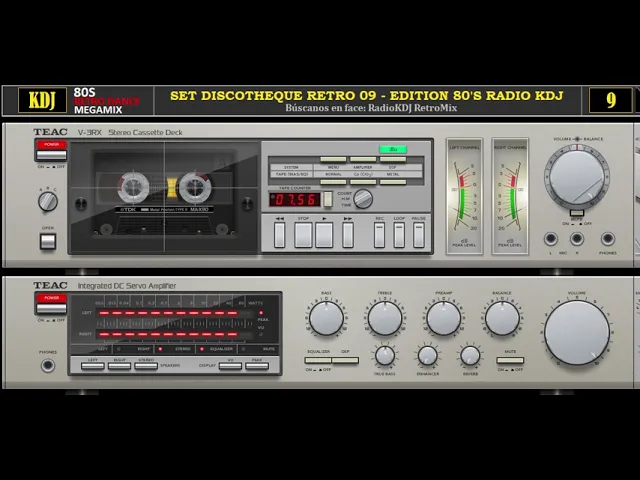640x480 pixels.
Task: Click the deck PHONES jack
Action: [608, 239]
